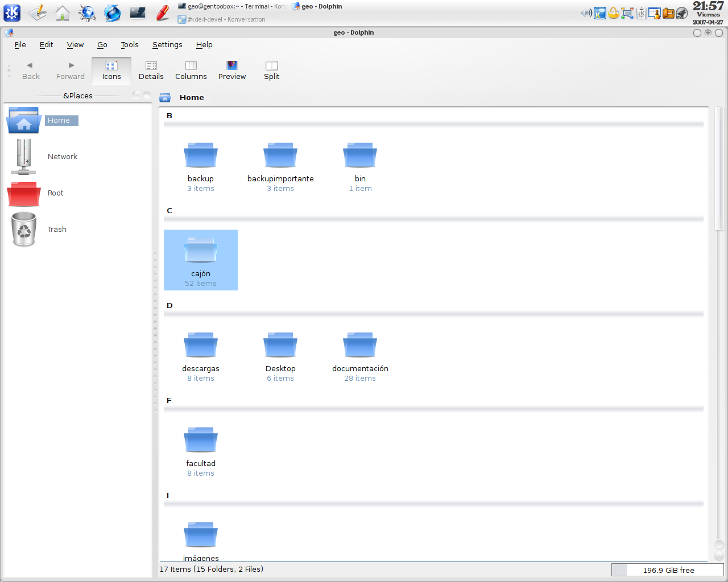Click the grey wolf tray icon
Viewport: 728px width, 582px height.
pos(682,13)
